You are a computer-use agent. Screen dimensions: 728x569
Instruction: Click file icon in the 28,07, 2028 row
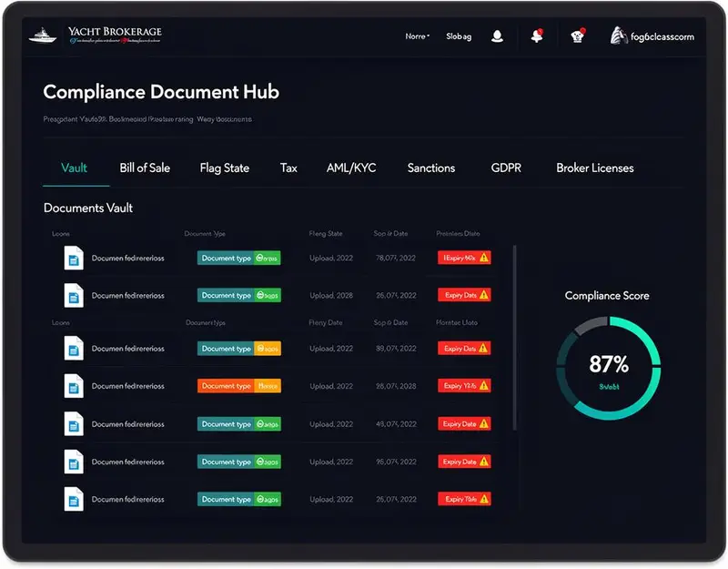(74, 386)
